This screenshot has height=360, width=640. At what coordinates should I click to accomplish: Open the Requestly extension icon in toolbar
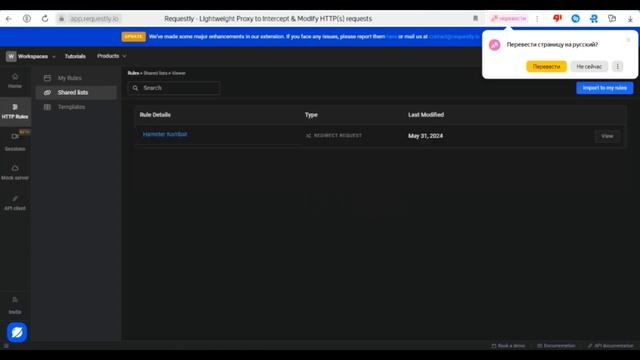pyautogui.click(x=593, y=19)
